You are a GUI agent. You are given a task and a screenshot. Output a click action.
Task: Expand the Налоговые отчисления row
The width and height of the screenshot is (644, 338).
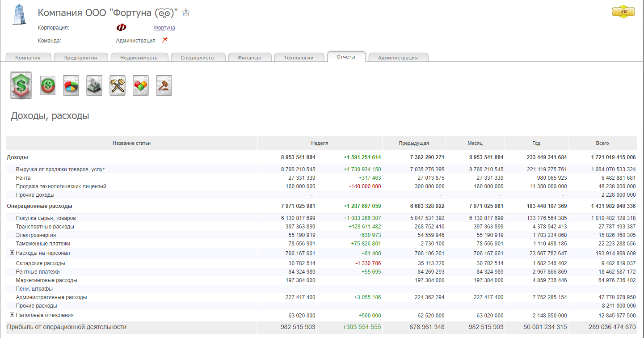[12, 315]
